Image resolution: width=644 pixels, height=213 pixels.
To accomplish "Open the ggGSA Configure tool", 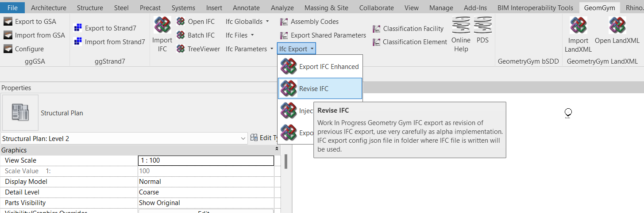I will coord(23,49).
